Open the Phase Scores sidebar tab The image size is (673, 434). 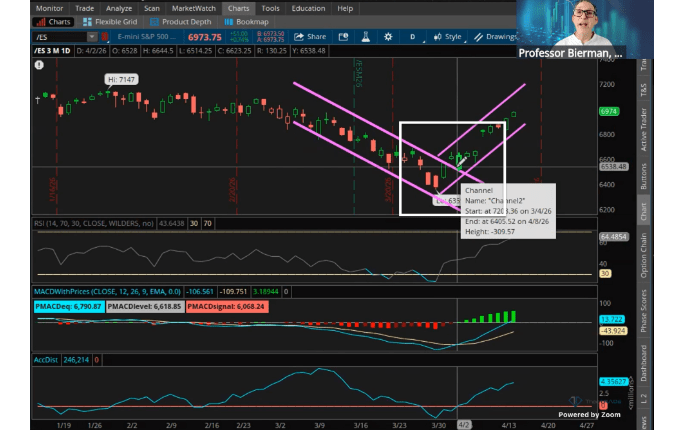tap(643, 311)
